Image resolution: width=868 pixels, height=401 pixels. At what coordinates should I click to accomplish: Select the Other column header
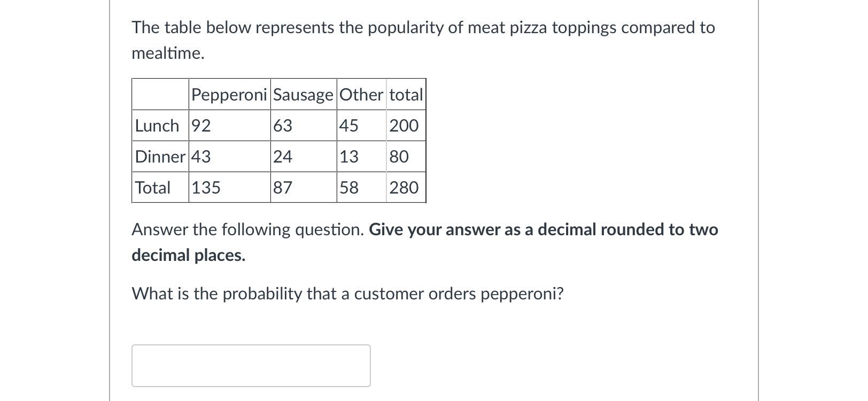pyautogui.click(x=361, y=95)
